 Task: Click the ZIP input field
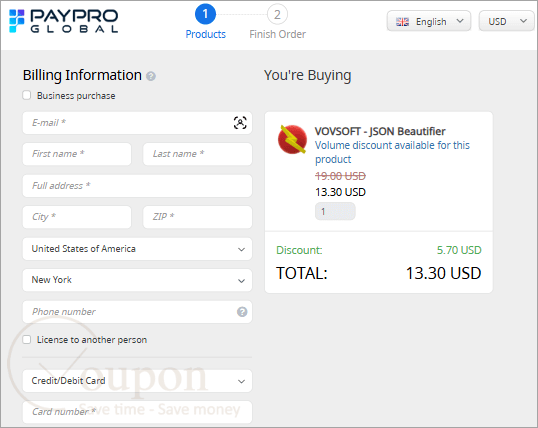[x=198, y=217]
